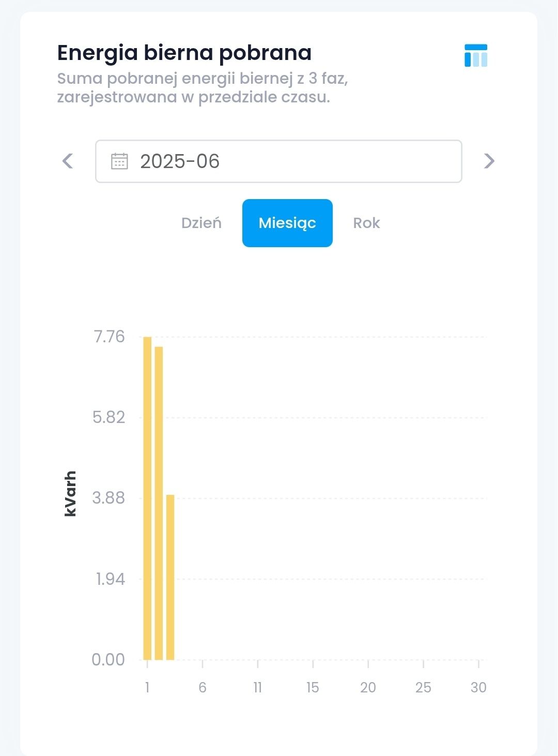Go to next month with right chevron
Viewport: 558px width, 756px height.
pyautogui.click(x=489, y=161)
